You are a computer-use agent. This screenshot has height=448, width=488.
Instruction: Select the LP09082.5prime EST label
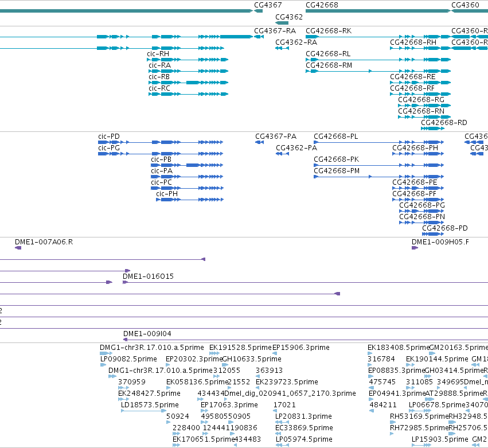click(x=128, y=359)
